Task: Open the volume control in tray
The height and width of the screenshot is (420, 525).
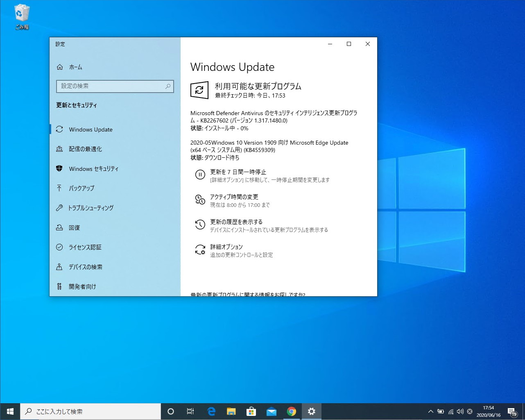Action: [x=460, y=411]
